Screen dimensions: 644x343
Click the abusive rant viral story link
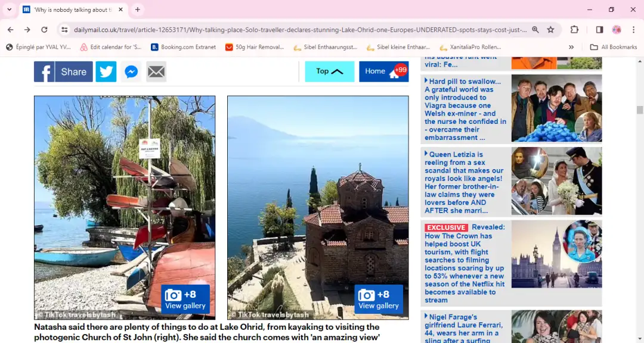point(461,61)
